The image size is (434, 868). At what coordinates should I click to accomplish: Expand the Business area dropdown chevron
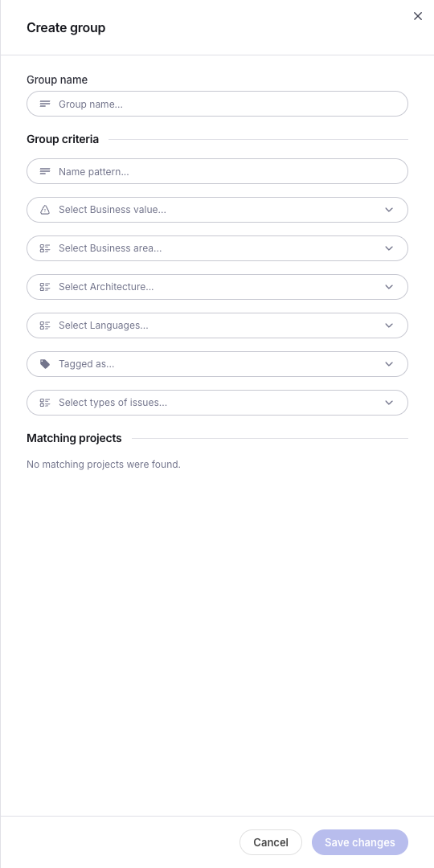[x=389, y=248]
